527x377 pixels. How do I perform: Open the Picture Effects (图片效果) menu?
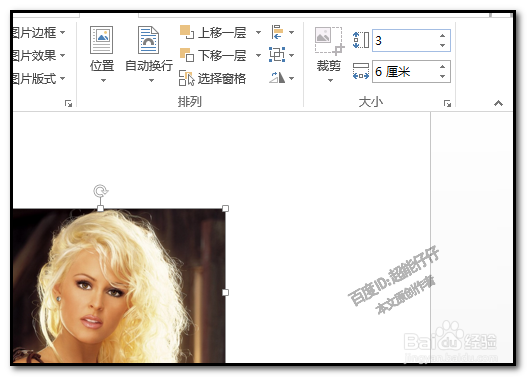pos(39,55)
